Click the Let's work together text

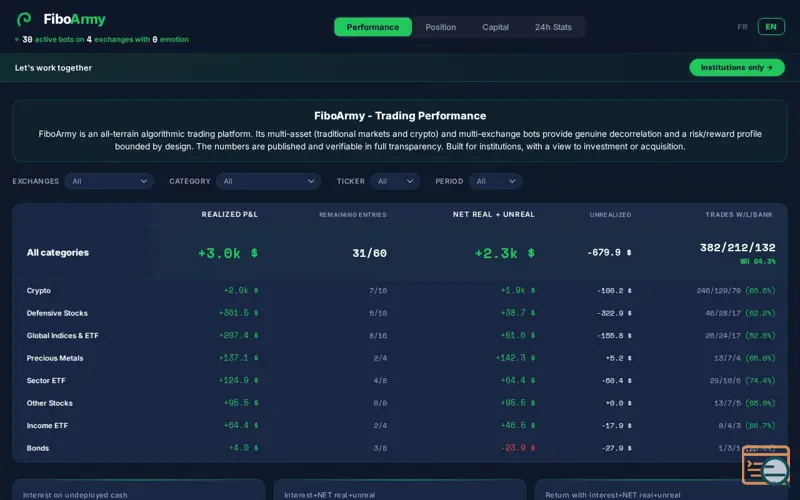click(53, 68)
